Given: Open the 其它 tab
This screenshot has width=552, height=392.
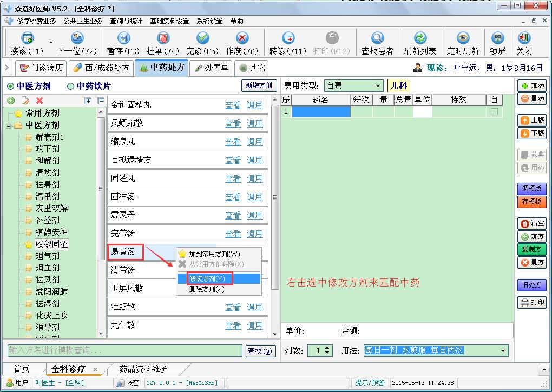Looking at the screenshot, I should click(252, 68).
